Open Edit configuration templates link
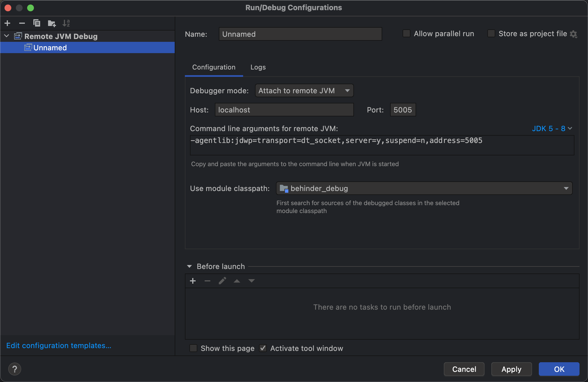 59,346
